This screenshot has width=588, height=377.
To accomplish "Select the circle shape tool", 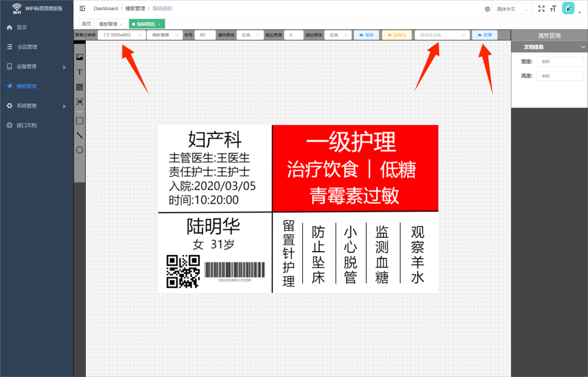I will coord(79,150).
